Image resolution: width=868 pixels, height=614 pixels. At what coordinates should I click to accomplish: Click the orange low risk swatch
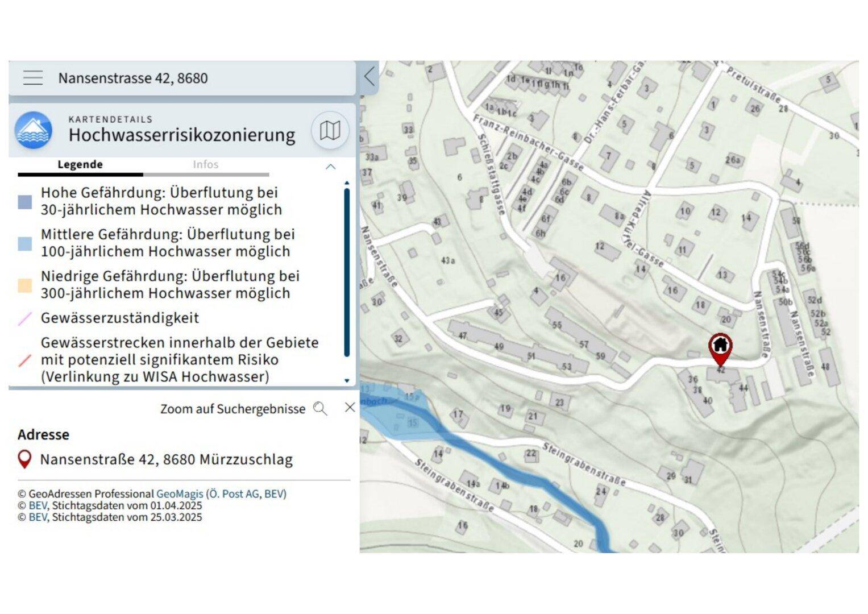tap(25, 285)
